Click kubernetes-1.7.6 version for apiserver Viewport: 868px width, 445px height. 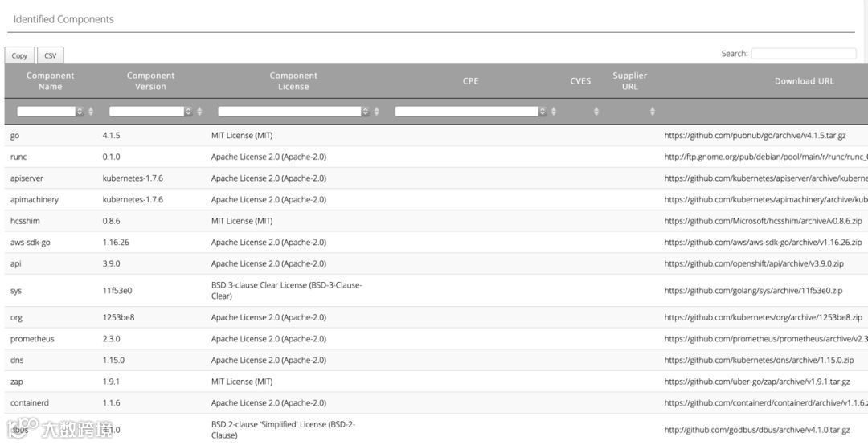tap(133, 178)
